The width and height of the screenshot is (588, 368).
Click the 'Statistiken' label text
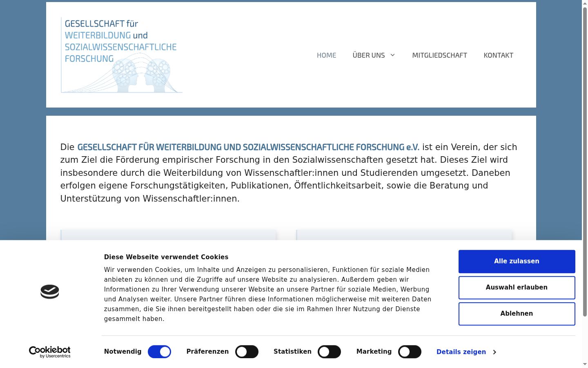point(292,352)
